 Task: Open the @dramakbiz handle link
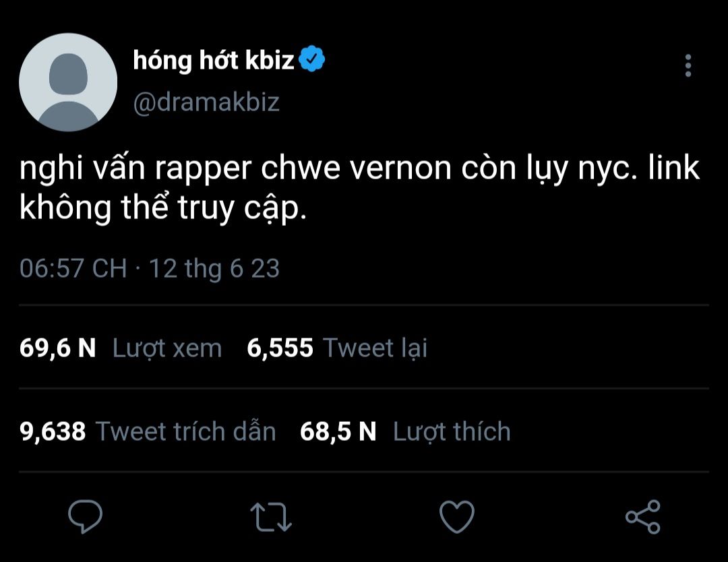pos(206,102)
